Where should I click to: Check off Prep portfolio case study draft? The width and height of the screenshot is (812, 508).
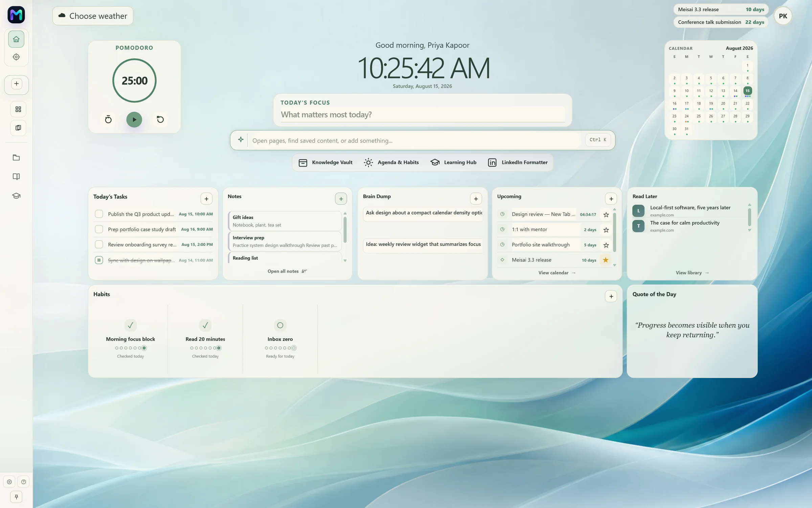tap(99, 229)
